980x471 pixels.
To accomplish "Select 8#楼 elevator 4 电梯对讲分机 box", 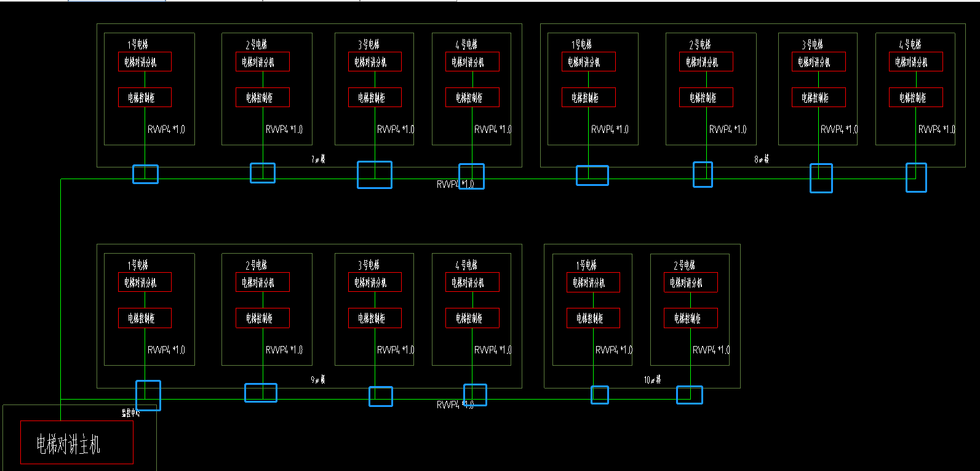I will [916, 62].
